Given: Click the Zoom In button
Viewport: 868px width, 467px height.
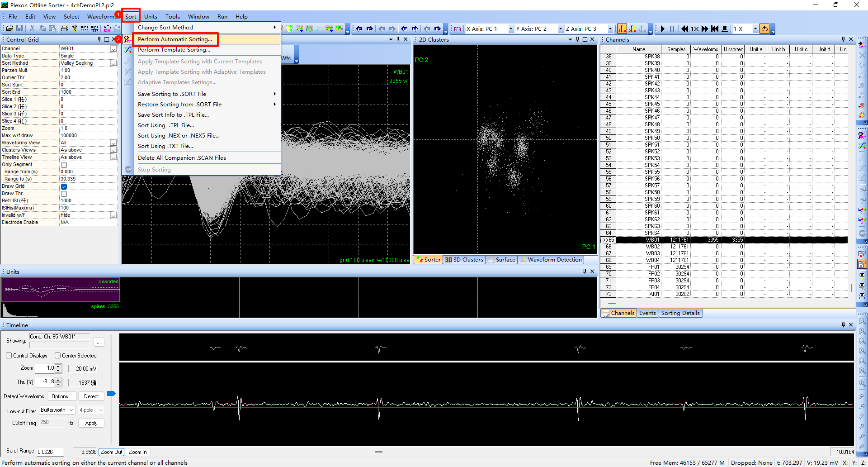Looking at the screenshot, I should 137,452.
